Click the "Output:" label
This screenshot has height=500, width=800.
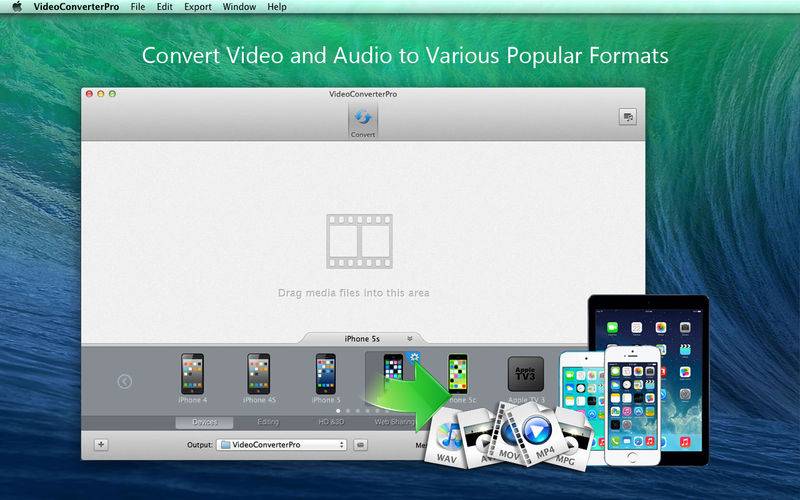click(x=199, y=445)
